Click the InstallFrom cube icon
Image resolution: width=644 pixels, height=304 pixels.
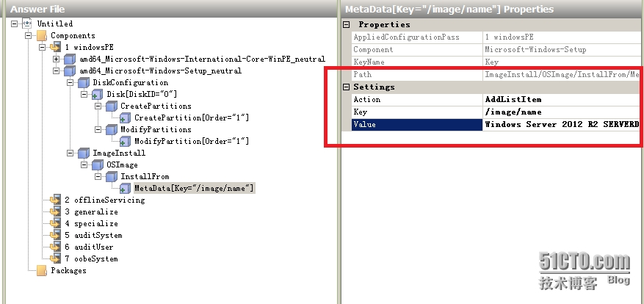(x=112, y=177)
